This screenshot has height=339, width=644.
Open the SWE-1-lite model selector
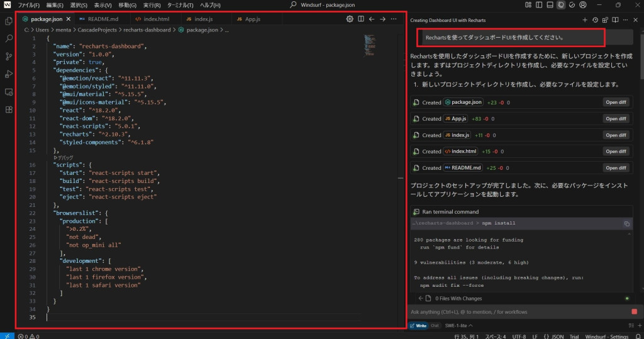(x=458, y=325)
